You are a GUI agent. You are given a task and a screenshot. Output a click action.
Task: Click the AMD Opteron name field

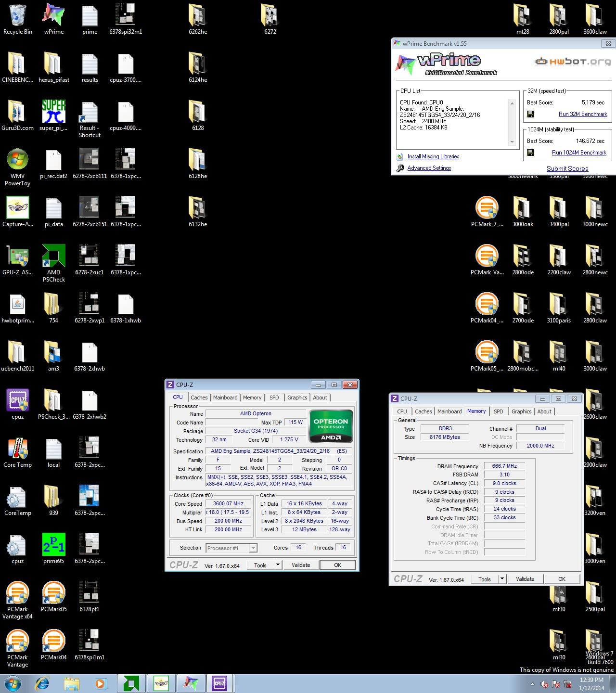[256, 413]
